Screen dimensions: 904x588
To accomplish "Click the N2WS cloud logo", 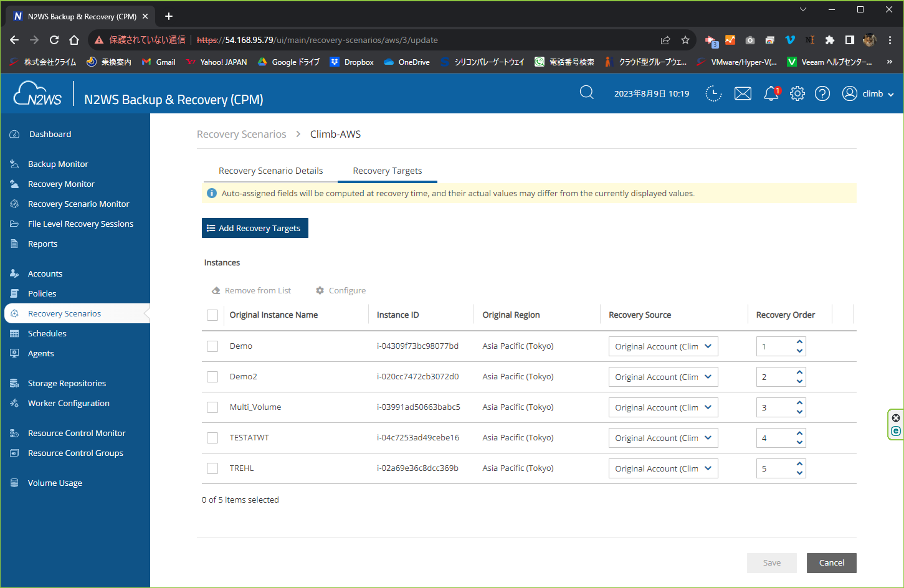I will point(37,93).
